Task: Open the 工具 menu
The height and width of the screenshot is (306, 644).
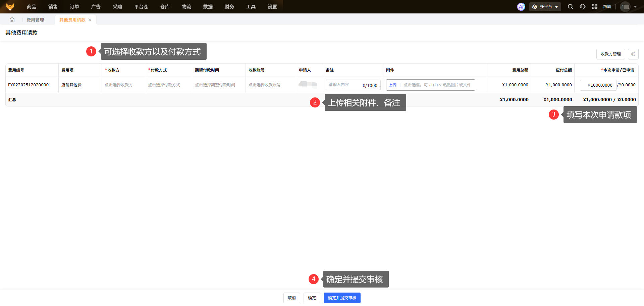Action: tap(251, 7)
